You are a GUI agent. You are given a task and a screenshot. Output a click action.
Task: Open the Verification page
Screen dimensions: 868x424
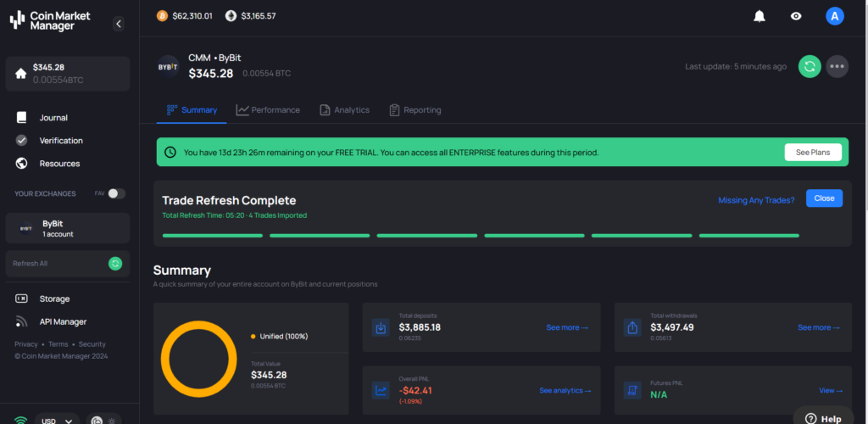[61, 141]
